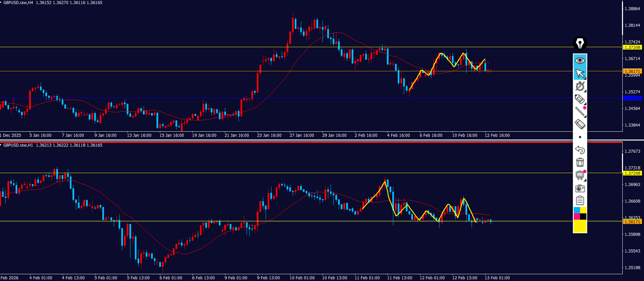
Task: Open the GBPUSD.raw,H1 chart corner triangle
Action: click(x=1, y=145)
